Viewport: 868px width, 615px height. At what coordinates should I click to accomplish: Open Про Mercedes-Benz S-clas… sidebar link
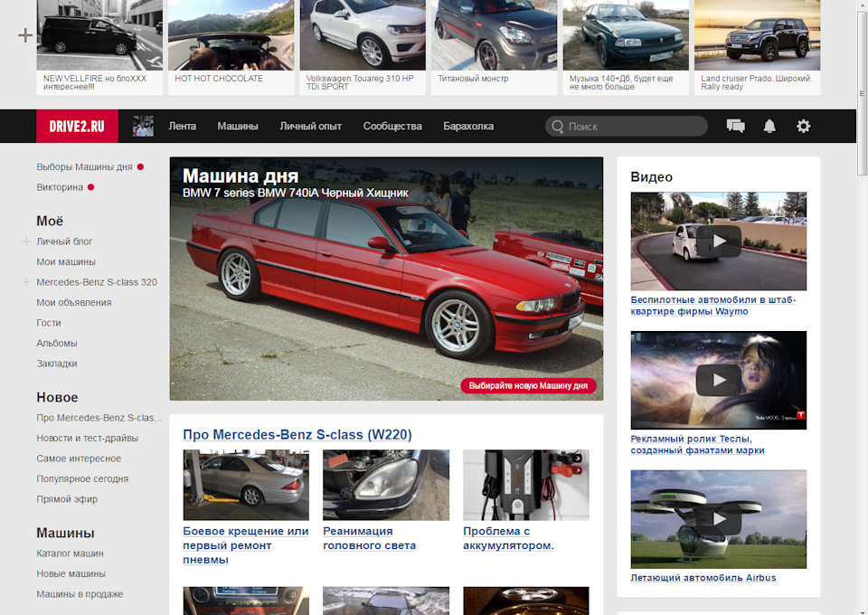coord(99,418)
